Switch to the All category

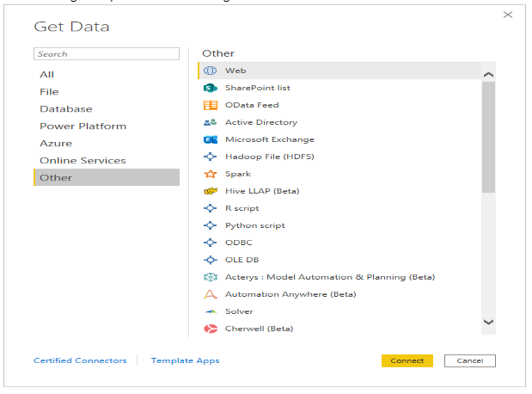click(47, 75)
